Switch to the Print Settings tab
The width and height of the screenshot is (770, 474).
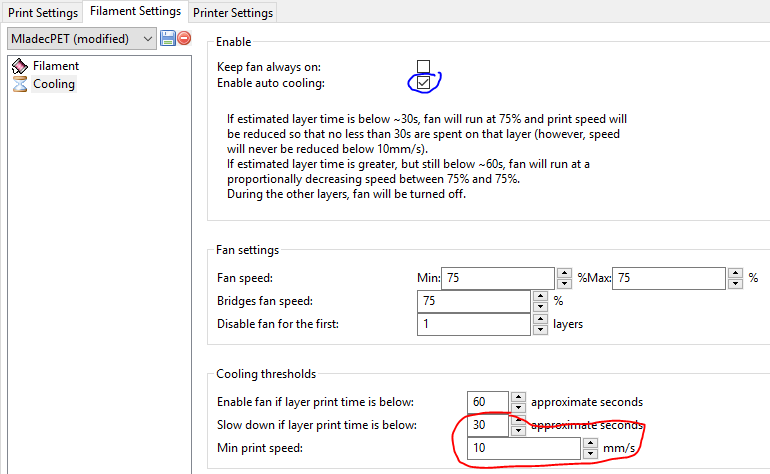point(44,13)
